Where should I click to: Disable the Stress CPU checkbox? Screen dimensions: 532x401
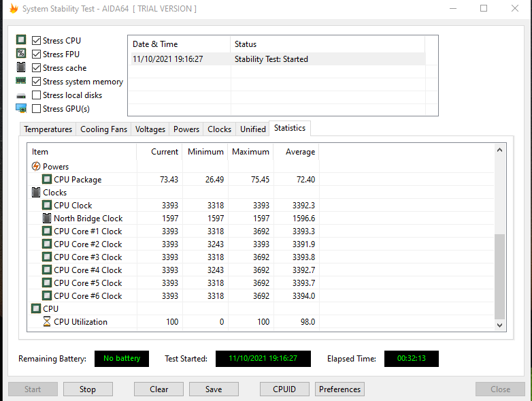coord(36,40)
